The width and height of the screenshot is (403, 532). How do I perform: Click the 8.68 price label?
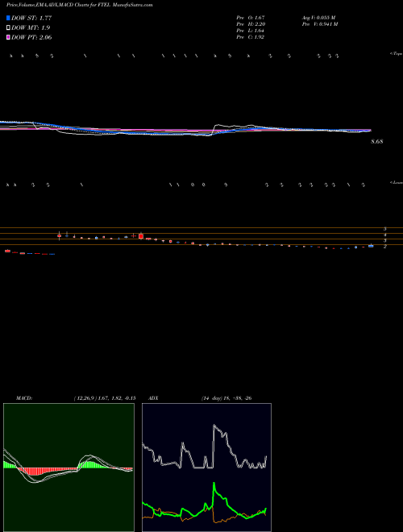tap(376, 142)
